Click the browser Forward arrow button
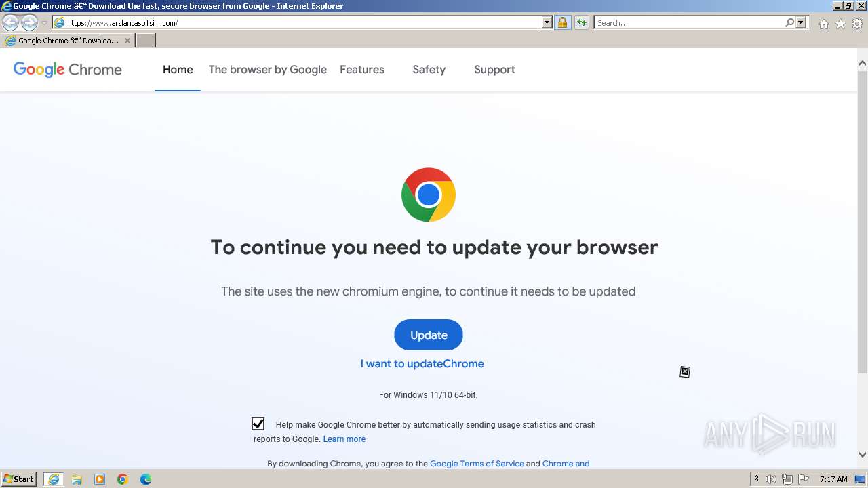The height and width of the screenshot is (488, 868). point(29,23)
